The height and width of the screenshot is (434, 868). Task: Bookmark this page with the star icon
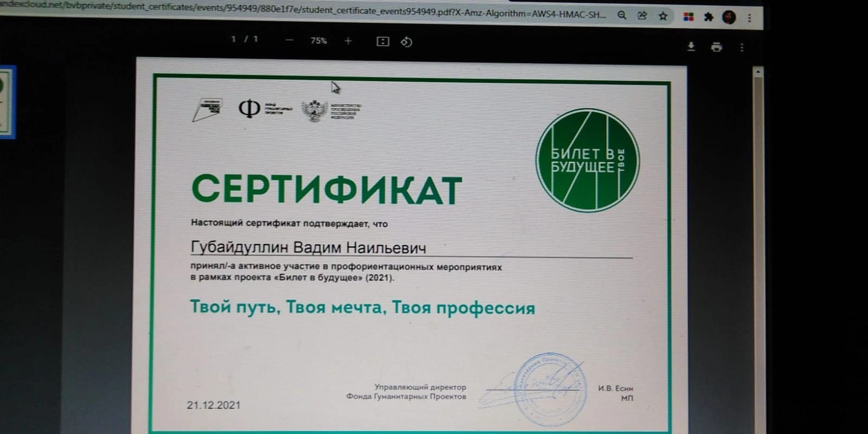pyautogui.click(x=663, y=16)
